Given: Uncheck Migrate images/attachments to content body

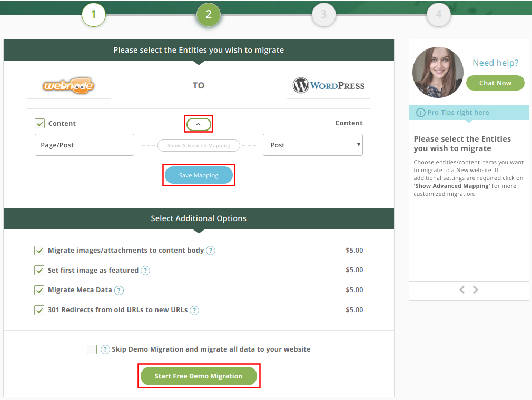Looking at the screenshot, I should (40, 251).
